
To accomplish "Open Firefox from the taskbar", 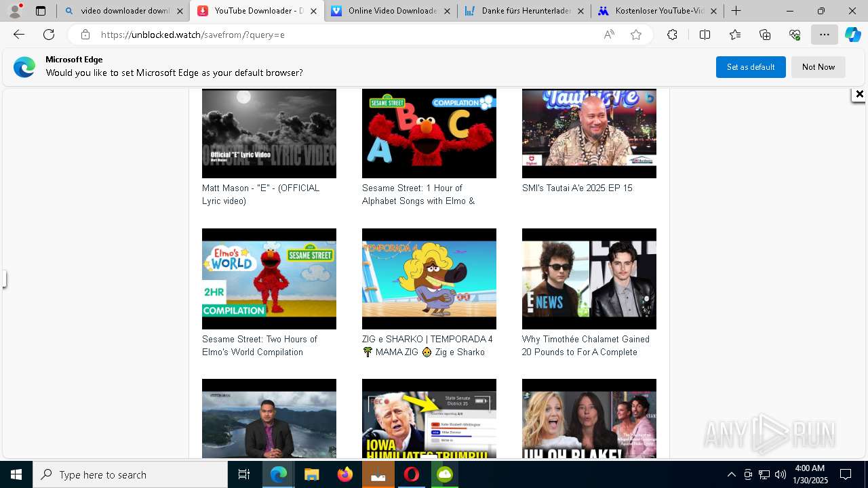I will (345, 474).
